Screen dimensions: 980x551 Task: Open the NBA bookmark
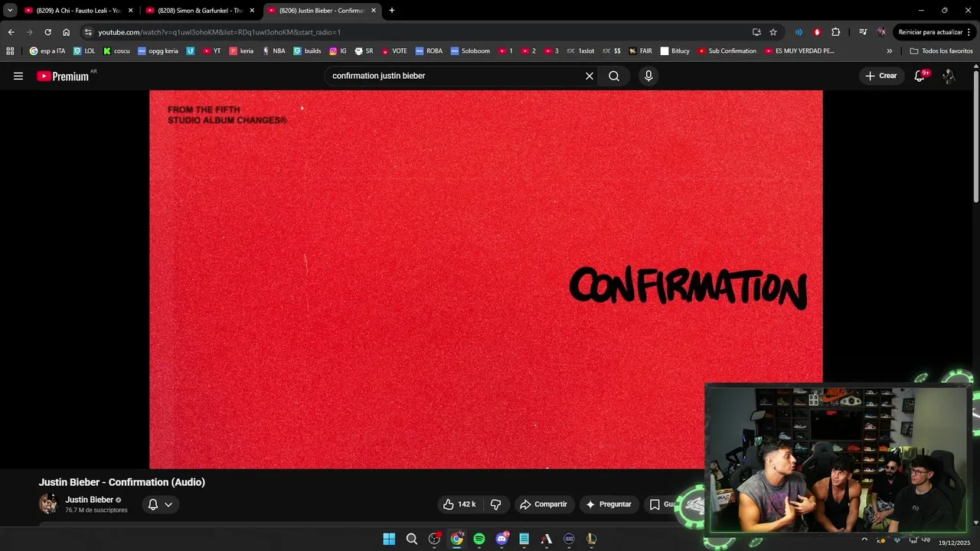tap(273, 51)
